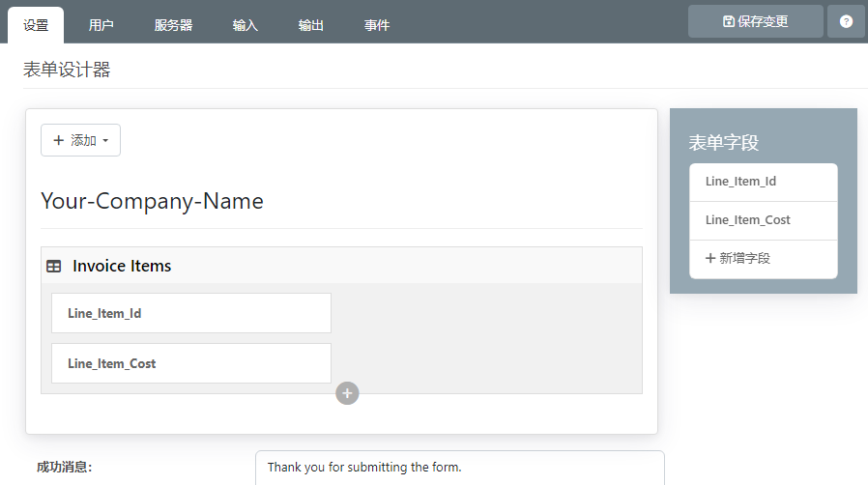Click the Your-Company-Name form heading

[x=152, y=201]
